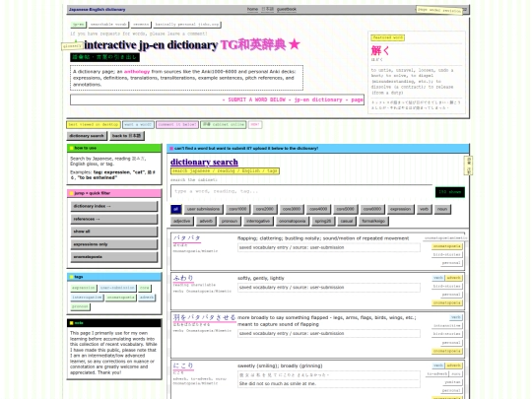The height and width of the screenshot is (399, 532).
Task: Filter by user submissions
Action: pos(203,209)
